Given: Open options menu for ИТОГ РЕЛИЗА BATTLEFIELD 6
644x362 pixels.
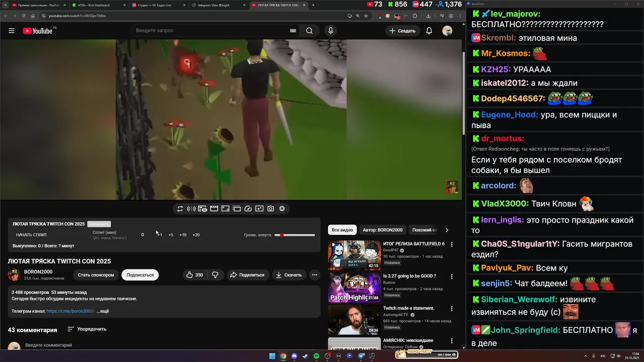Looking at the screenshot, I should coord(452,244).
